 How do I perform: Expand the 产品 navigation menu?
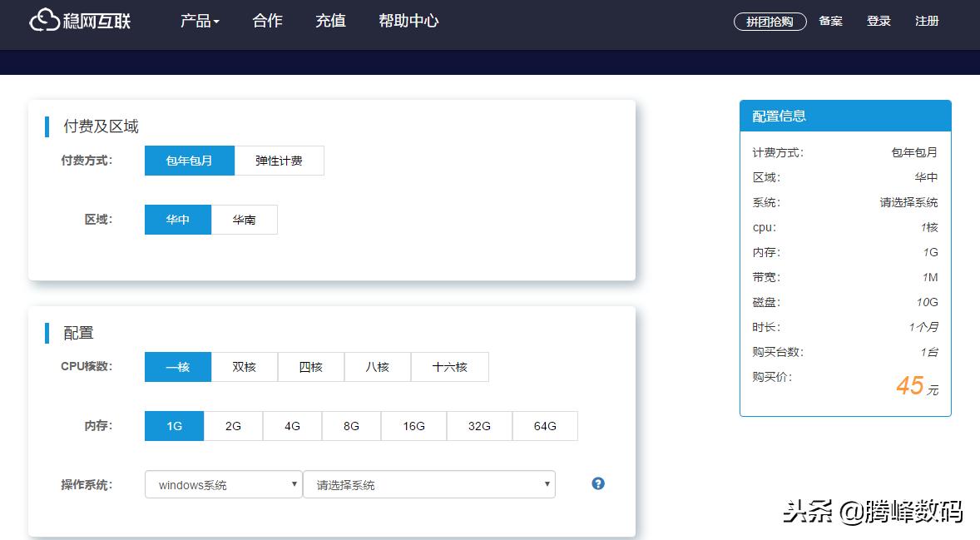(199, 21)
